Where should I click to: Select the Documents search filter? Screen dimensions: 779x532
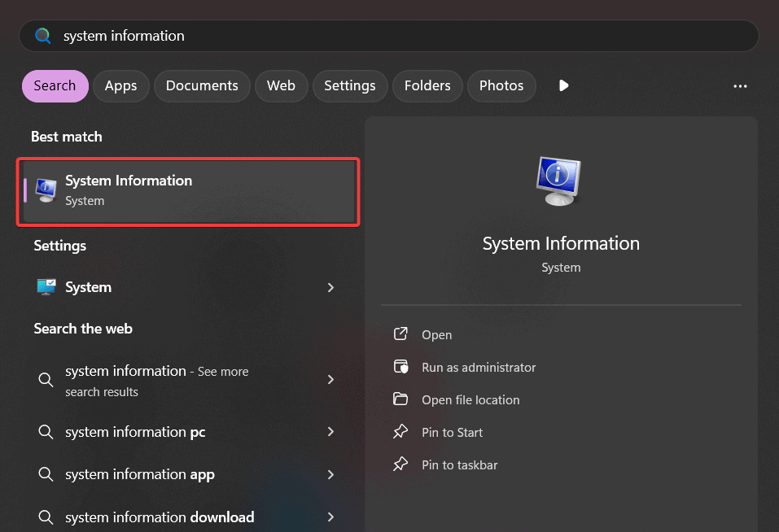pos(201,85)
